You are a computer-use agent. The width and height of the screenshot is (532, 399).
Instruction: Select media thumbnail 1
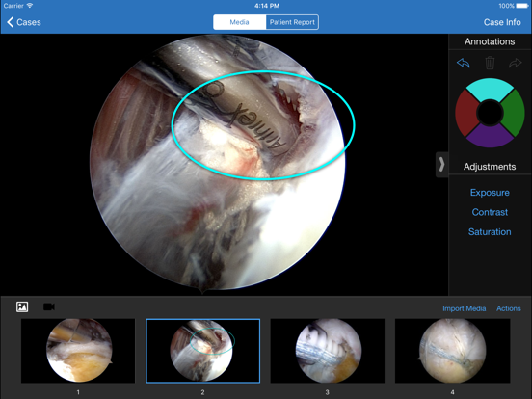coord(78,351)
